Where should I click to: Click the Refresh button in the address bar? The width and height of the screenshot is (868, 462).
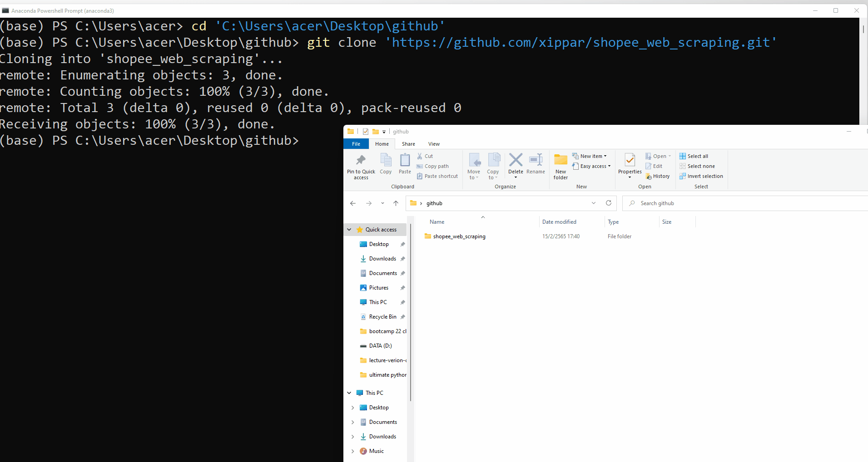(x=608, y=203)
